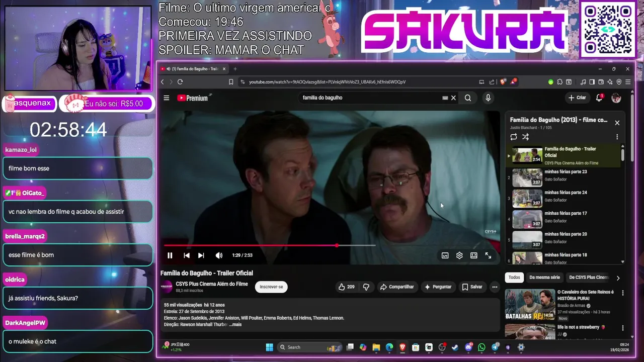
Task: Click the Criar button
Action: pyautogui.click(x=577, y=98)
